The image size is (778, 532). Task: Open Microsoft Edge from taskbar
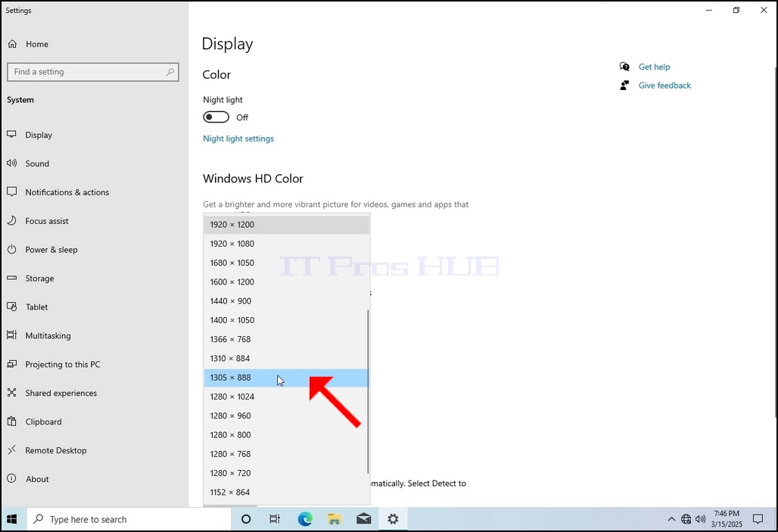coord(305,519)
